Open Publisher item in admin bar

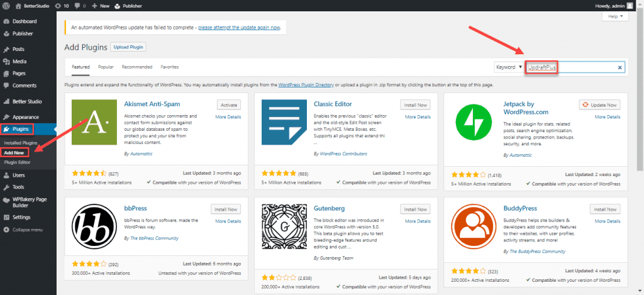[x=128, y=6]
